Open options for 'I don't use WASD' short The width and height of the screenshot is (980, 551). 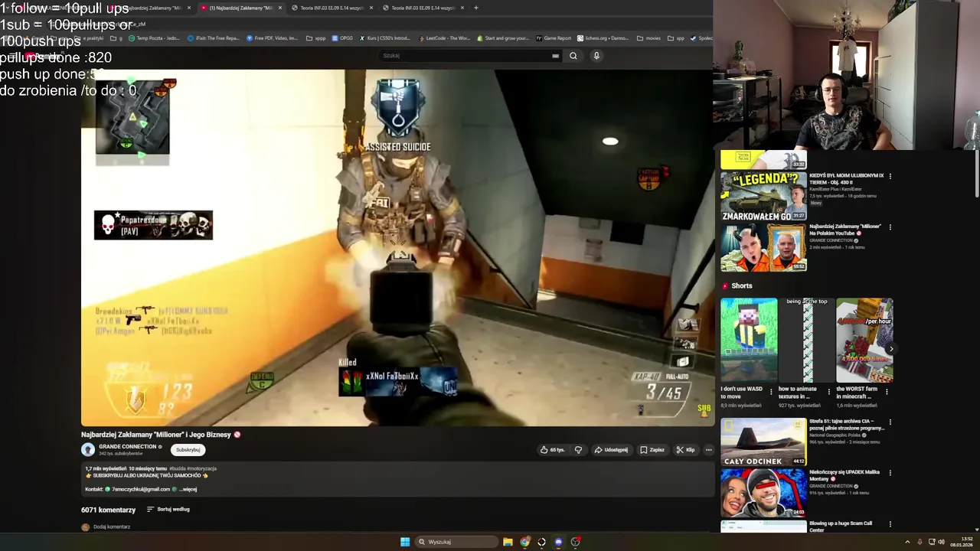(x=771, y=392)
